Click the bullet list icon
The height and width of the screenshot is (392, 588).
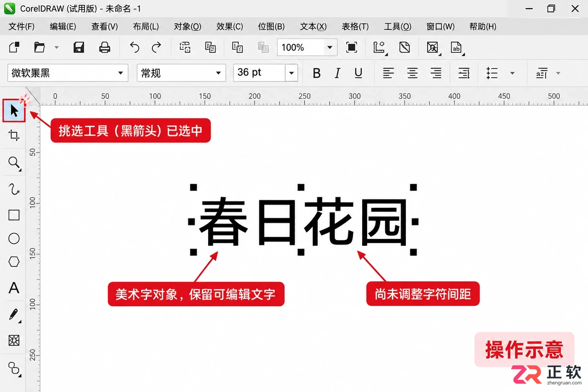pyautogui.click(x=492, y=73)
